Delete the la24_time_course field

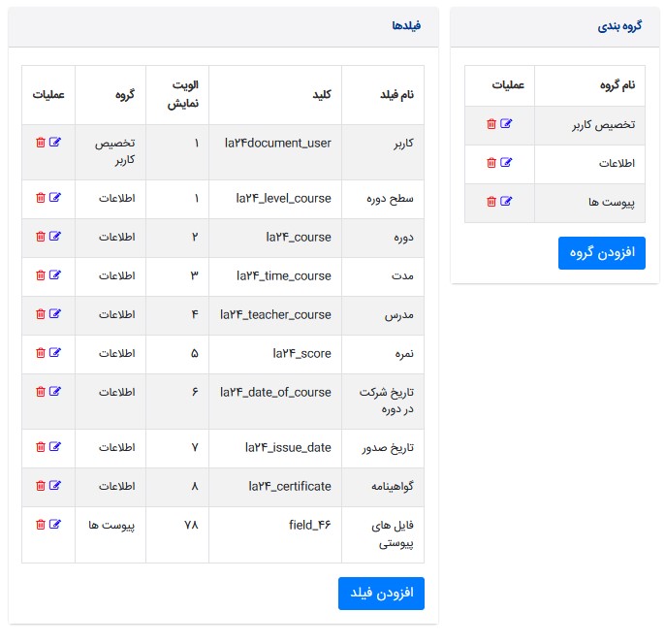40,275
